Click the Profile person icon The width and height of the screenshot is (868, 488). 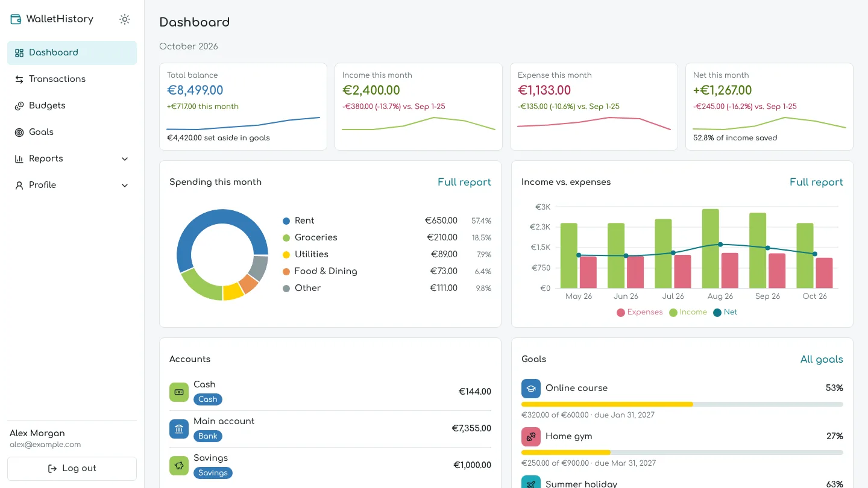click(19, 186)
